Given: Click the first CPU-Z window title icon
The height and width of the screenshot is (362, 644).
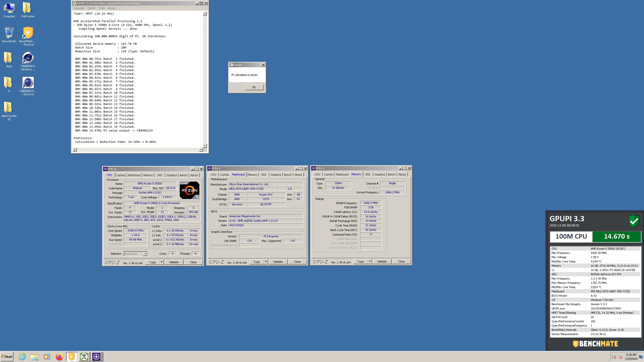Looking at the screenshot, I should [105, 169].
